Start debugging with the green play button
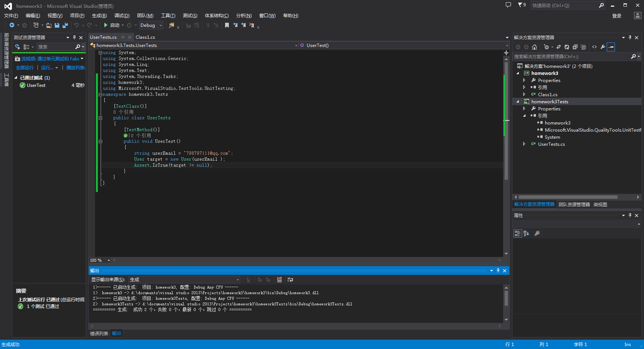The height and width of the screenshot is (349, 644). pos(106,25)
